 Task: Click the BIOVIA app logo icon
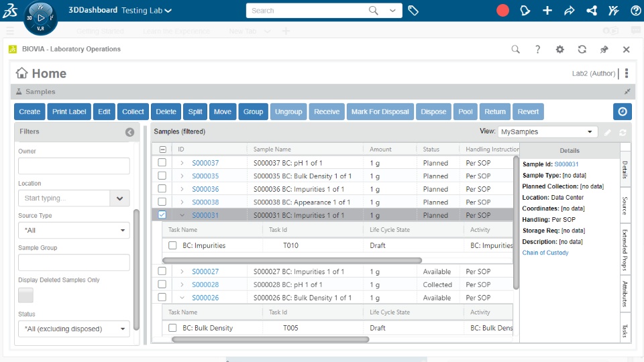pyautogui.click(x=13, y=49)
